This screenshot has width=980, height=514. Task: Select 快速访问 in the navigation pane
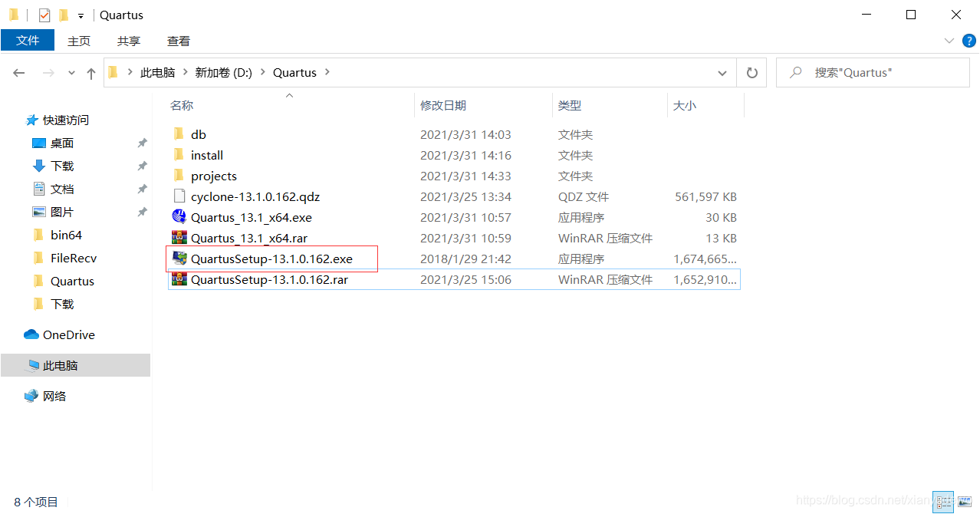[66, 120]
